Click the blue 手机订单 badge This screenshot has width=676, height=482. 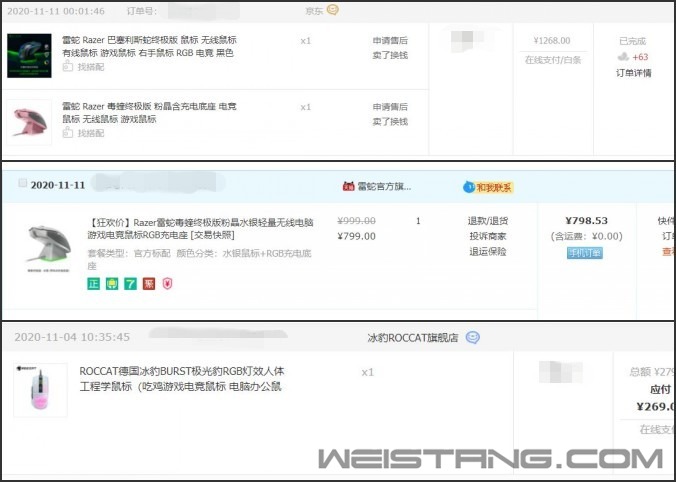point(585,253)
